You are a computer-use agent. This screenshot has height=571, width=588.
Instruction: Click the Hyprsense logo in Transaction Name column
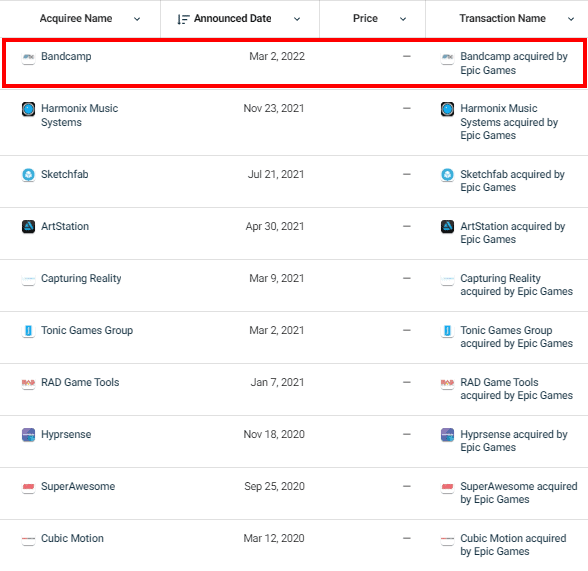[447, 435]
